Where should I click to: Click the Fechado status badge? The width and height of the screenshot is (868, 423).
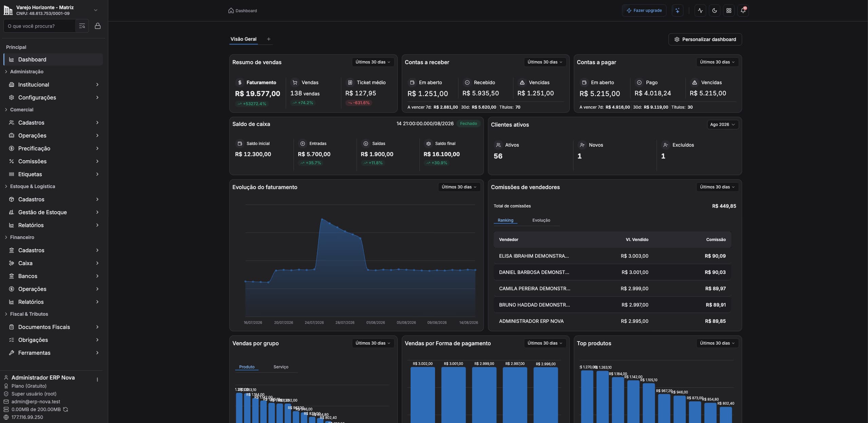click(x=468, y=124)
